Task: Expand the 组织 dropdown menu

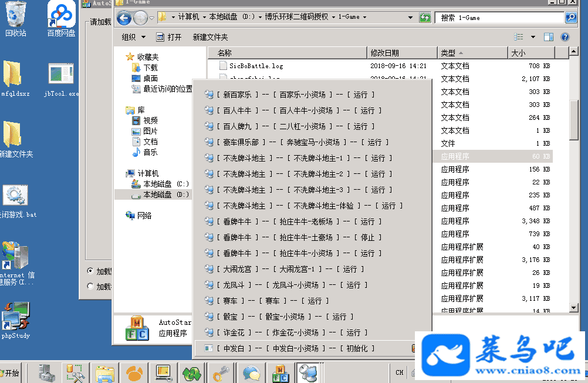Action: 133,37
